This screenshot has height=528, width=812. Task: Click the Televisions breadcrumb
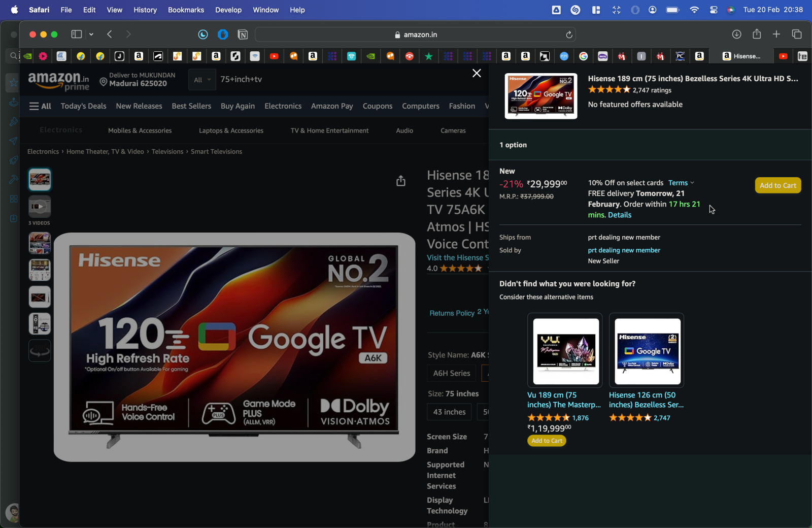click(167, 151)
